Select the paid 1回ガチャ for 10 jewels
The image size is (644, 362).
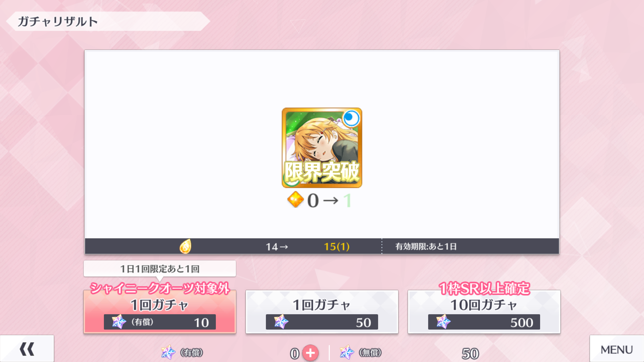(160, 312)
